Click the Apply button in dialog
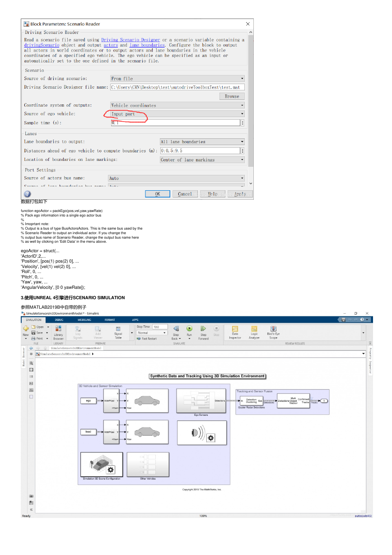Screen dimensions: 392x555 pyautogui.click(x=240, y=194)
